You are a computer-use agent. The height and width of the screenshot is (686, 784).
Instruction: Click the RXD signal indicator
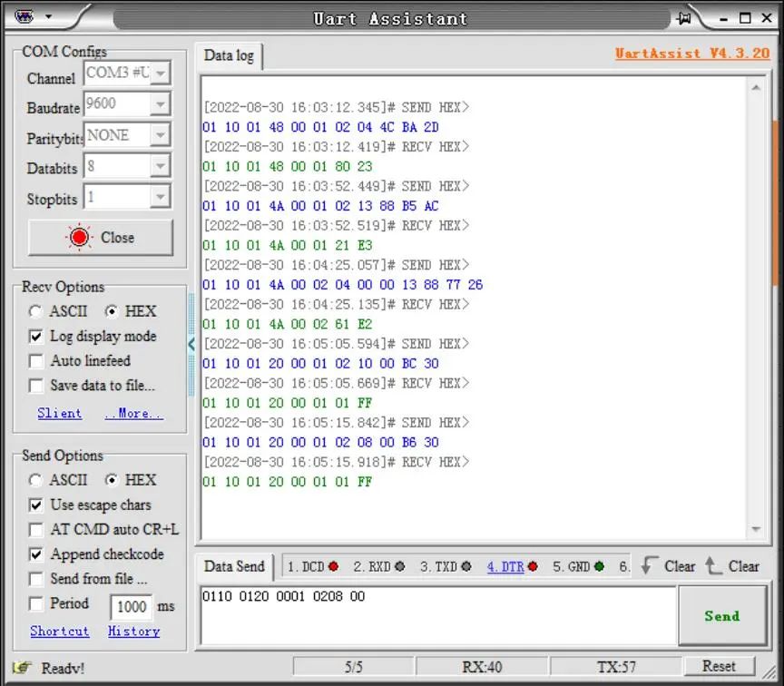click(399, 566)
